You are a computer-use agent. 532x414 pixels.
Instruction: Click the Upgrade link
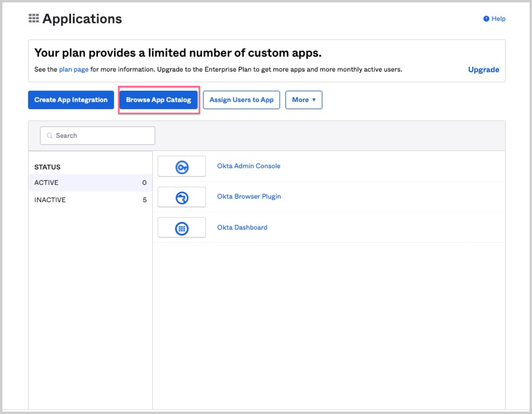click(x=483, y=70)
